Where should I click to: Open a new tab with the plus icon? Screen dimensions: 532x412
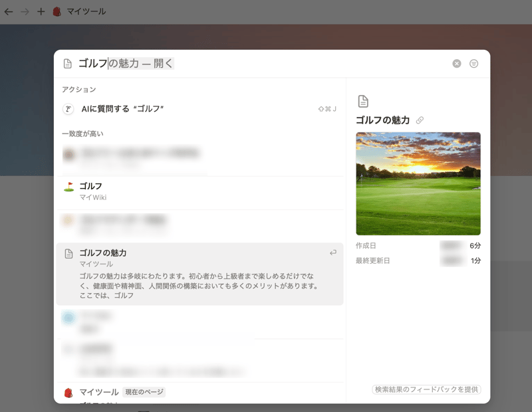(41, 11)
